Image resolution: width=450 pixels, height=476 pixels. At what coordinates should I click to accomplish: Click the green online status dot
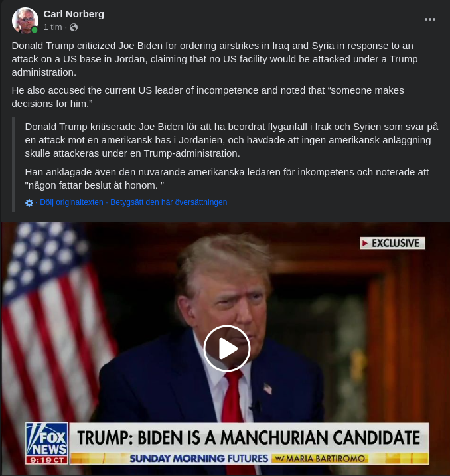(x=35, y=29)
